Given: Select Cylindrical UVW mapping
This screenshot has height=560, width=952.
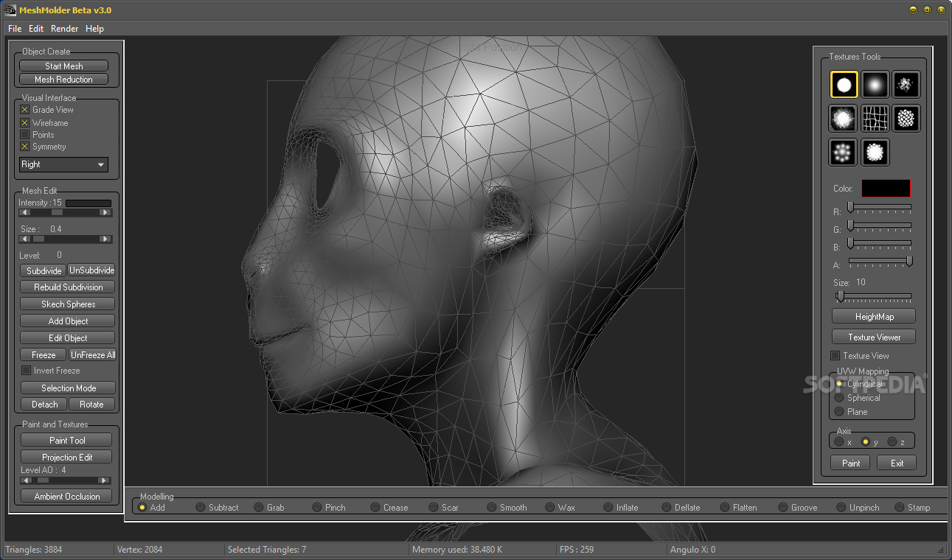Looking at the screenshot, I should click(838, 384).
